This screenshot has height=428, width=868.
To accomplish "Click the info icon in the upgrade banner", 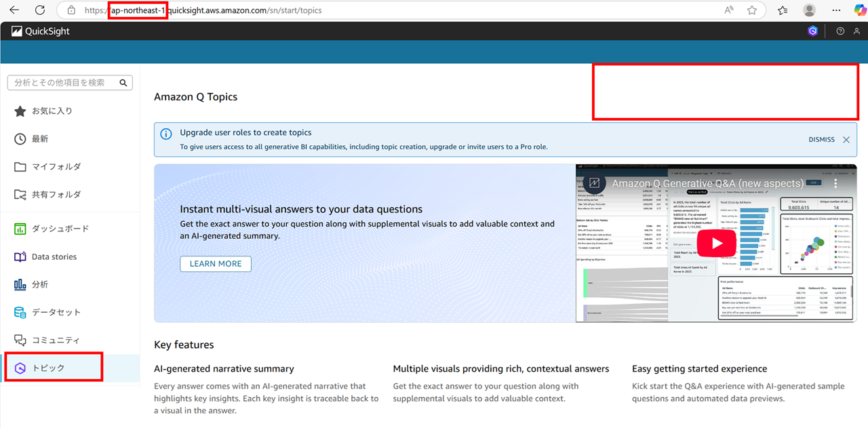I will coord(167,133).
